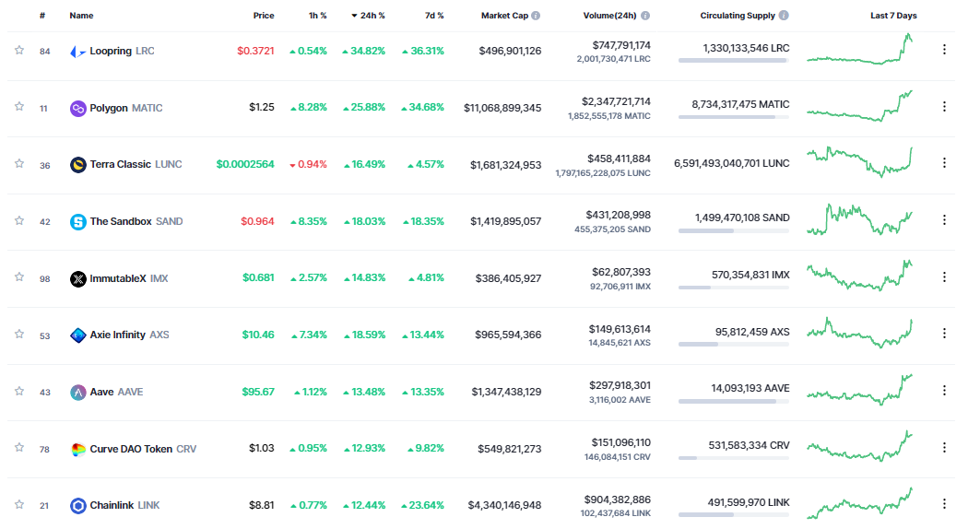Screen dimensions: 980x529
Task: Sort table by the # rank column
Action: coord(42,16)
